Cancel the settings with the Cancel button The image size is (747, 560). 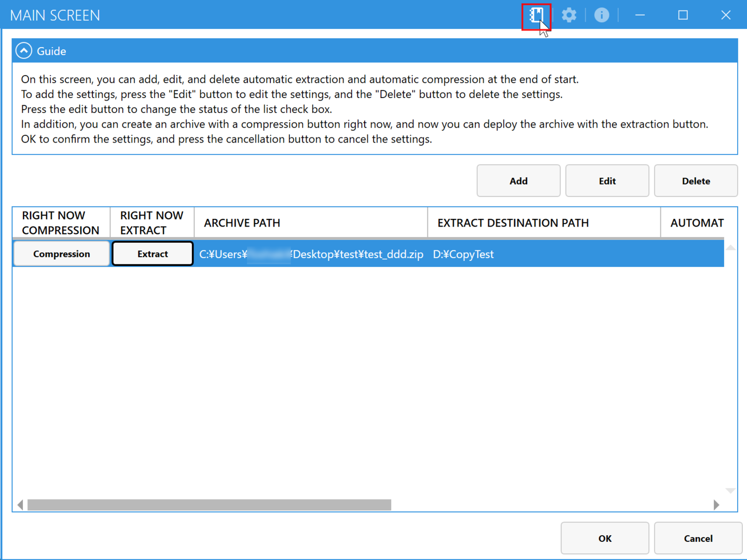[x=698, y=538]
